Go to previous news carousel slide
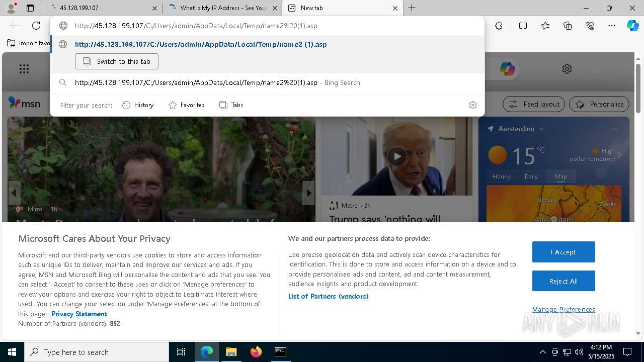This screenshot has width=644, height=362. pyautogui.click(x=14, y=193)
